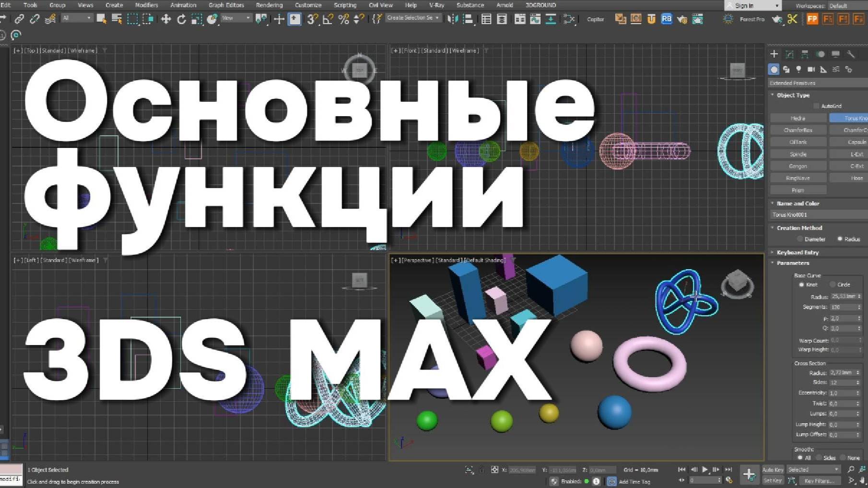This screenshot has width=868, height=488.
Task: Open the View reference coordinate dropdown
Action: click(236, 18)
